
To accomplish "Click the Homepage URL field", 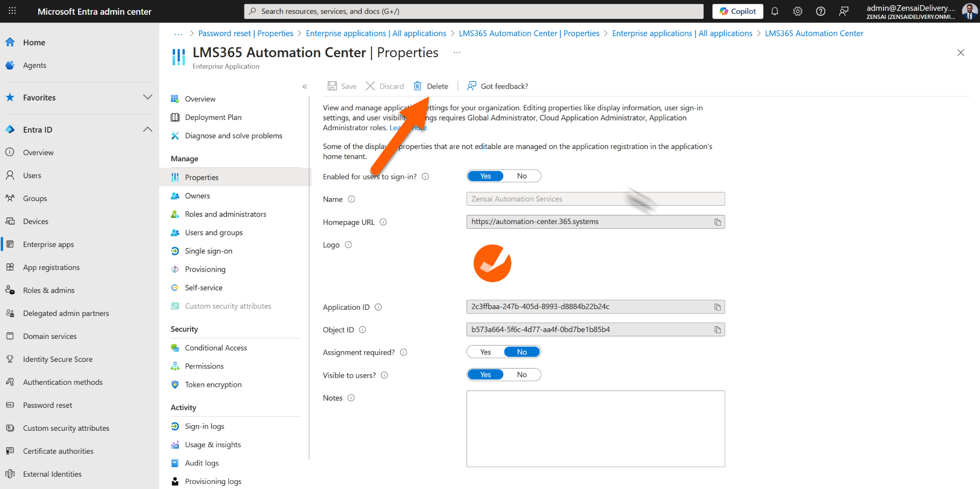I will [595, 222].
